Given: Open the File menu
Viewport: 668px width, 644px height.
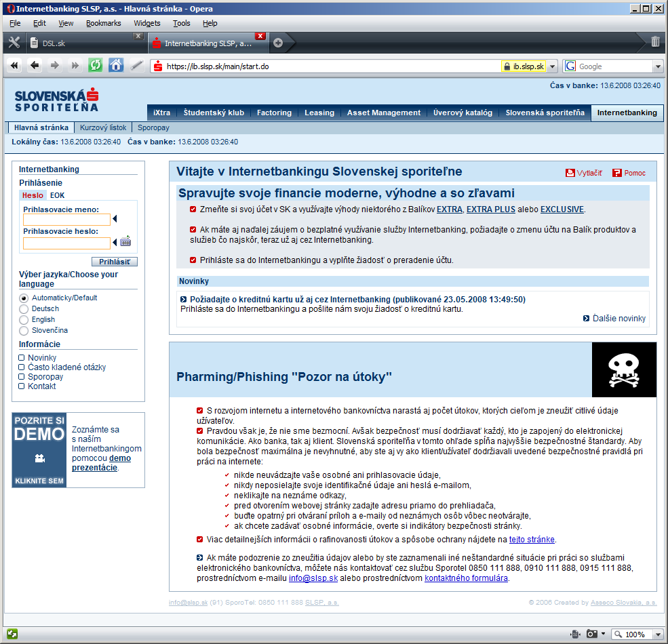Looking at the screenshot, I should pyautogui.click(x=15, y=23).
